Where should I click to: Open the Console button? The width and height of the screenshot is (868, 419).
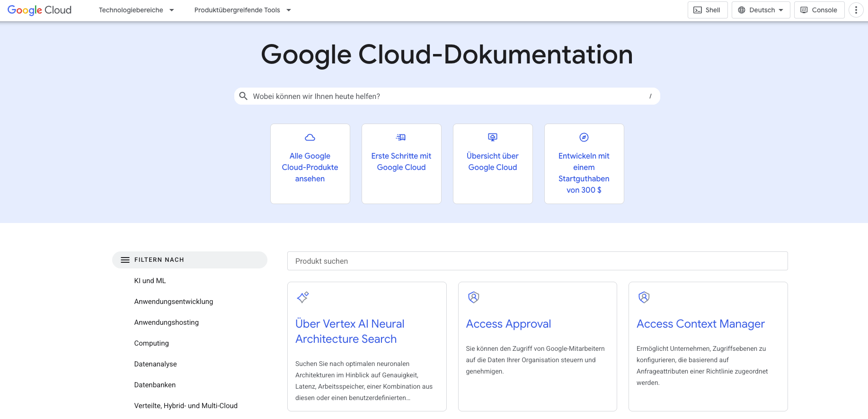[819, 10]
